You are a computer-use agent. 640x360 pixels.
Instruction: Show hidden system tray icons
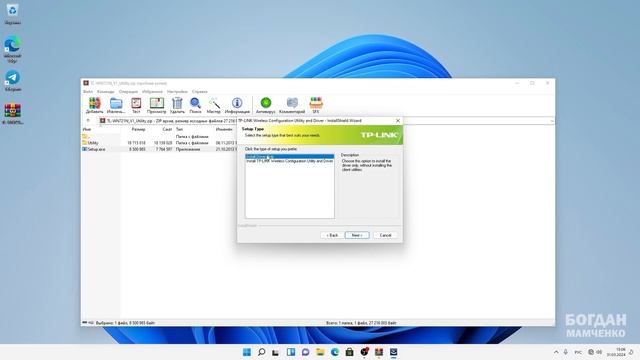tap(556, 352)
